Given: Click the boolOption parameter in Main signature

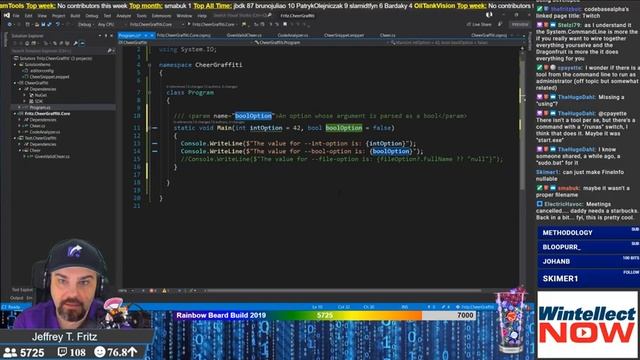Looking at the screenshot, I should tap(344, 128).
